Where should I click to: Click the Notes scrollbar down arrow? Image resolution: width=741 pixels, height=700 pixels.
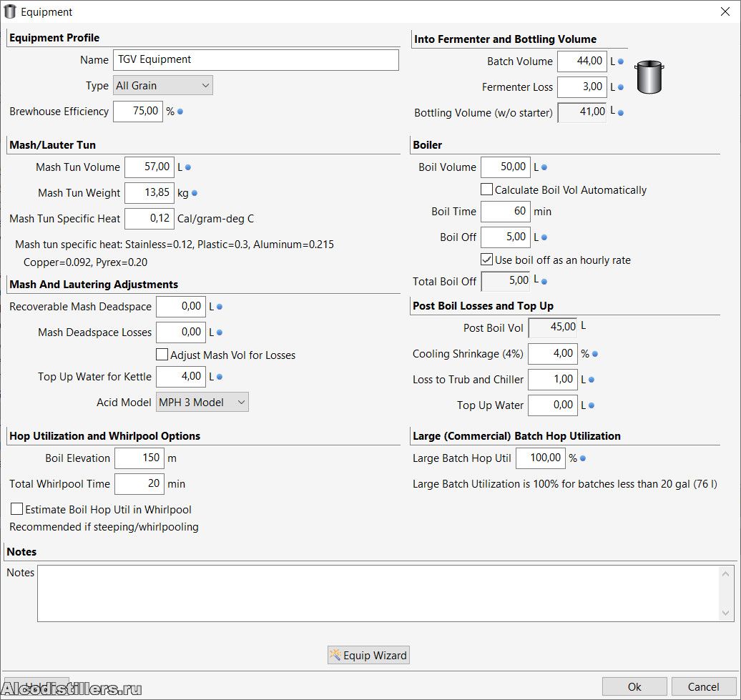tap(727, 613)
